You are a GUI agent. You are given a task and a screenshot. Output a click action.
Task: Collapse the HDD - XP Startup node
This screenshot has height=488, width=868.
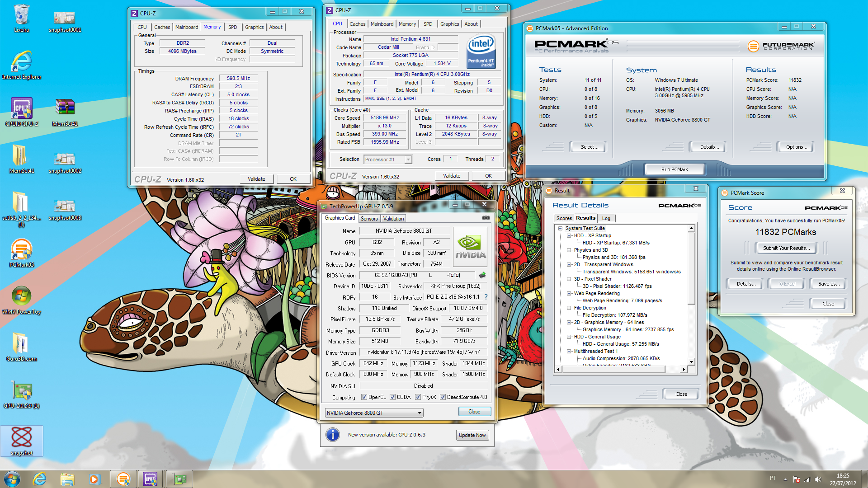[x=569, y=236]
